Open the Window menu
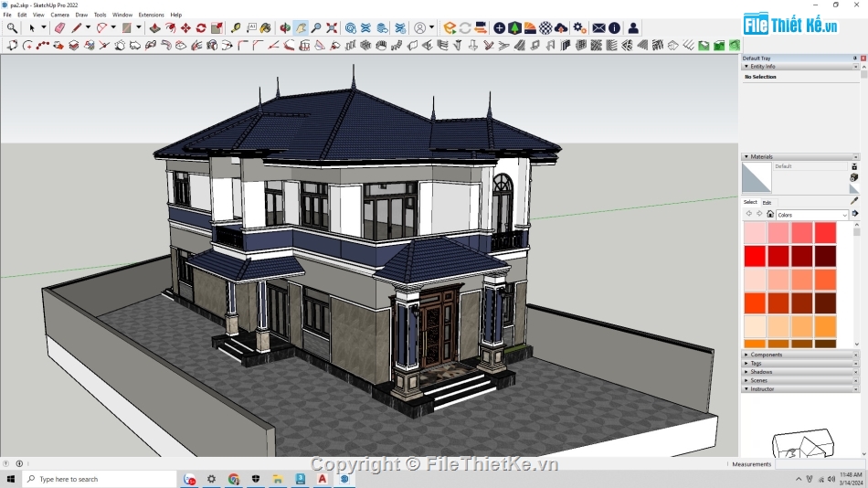This screenshot has height=488, width=868. (122, 15)
